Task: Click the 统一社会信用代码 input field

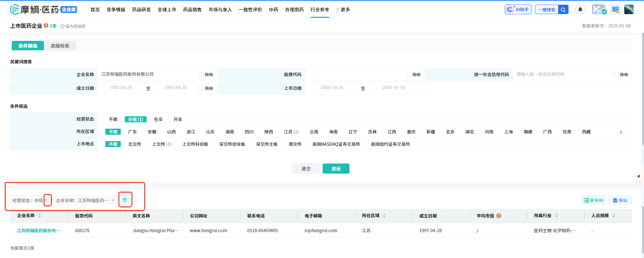Action: click(x=562, y=74)
